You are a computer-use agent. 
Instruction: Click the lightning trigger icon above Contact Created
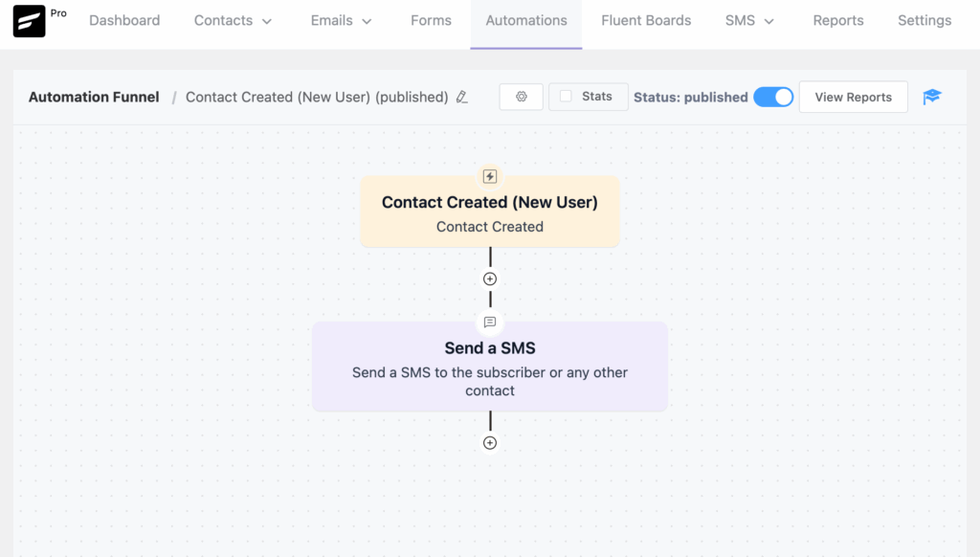490,176
